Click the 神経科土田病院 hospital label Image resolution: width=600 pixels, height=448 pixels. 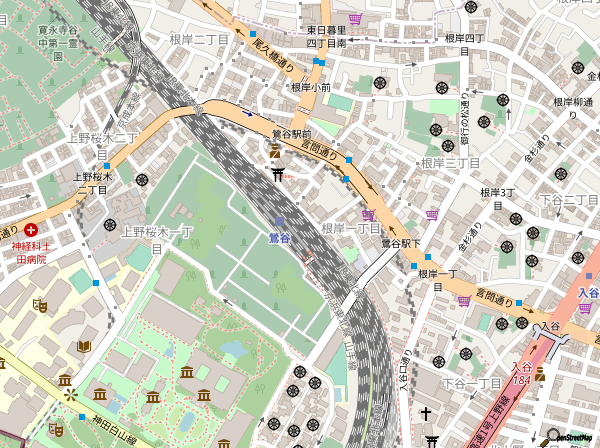click(31, 252)
